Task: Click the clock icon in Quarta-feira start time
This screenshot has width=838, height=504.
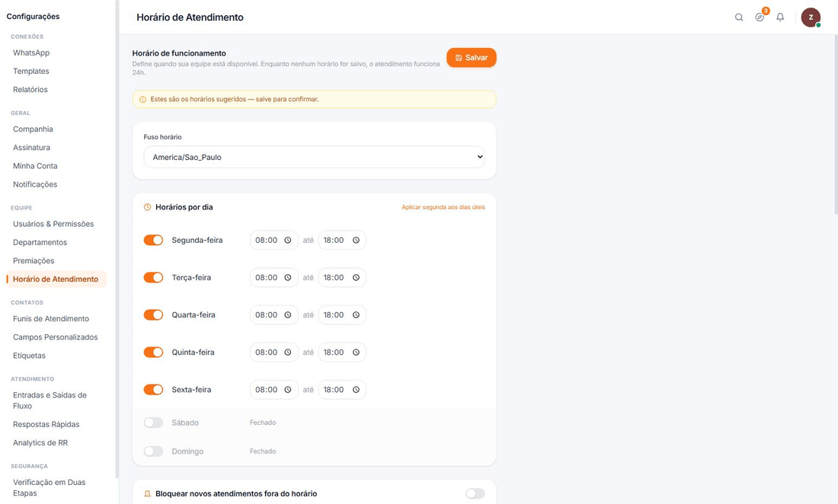Action: (x=287, y=315)
